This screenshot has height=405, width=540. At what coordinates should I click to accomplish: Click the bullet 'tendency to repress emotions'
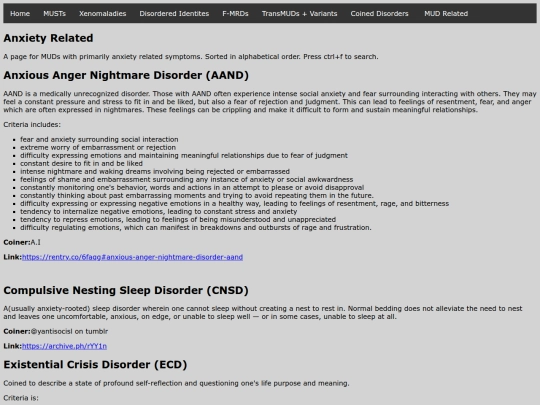178,220
